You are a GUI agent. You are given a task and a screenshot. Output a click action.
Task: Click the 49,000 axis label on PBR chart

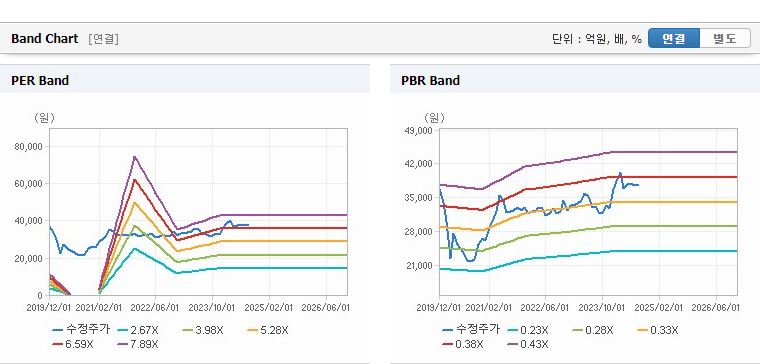(420, 130)
